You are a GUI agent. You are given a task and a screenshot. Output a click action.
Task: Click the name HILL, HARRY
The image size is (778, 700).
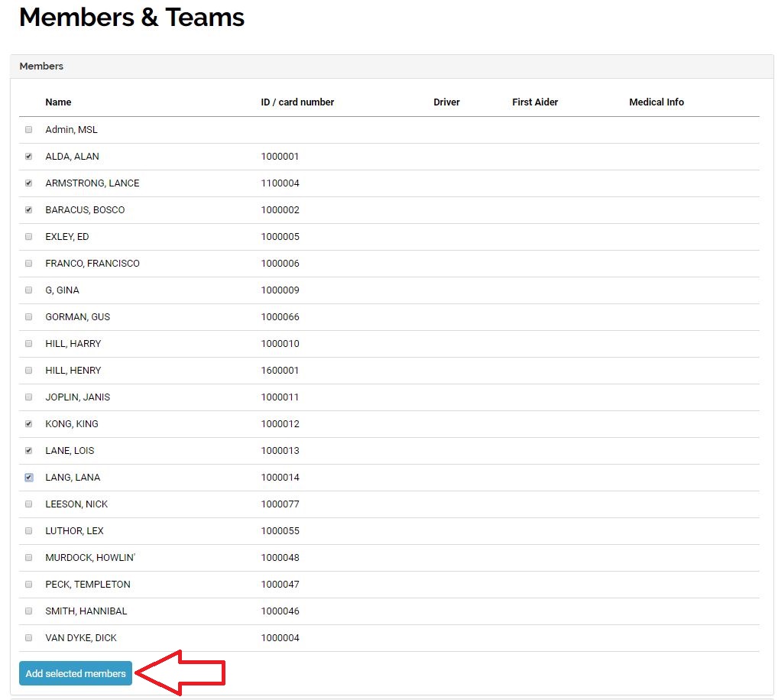[x=73, y=345]
